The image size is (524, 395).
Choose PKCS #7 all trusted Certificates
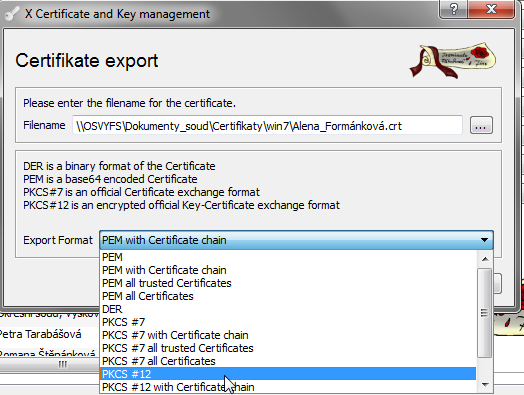pos(288,348)
